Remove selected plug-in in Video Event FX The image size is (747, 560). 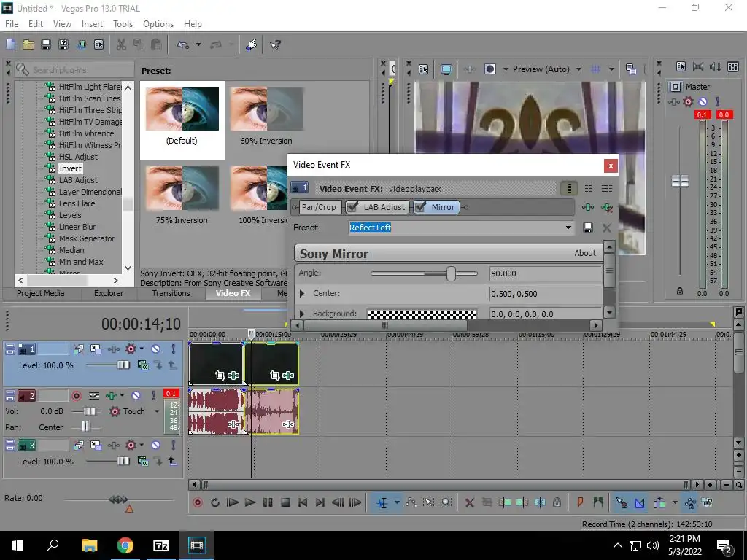click(606, 207)
